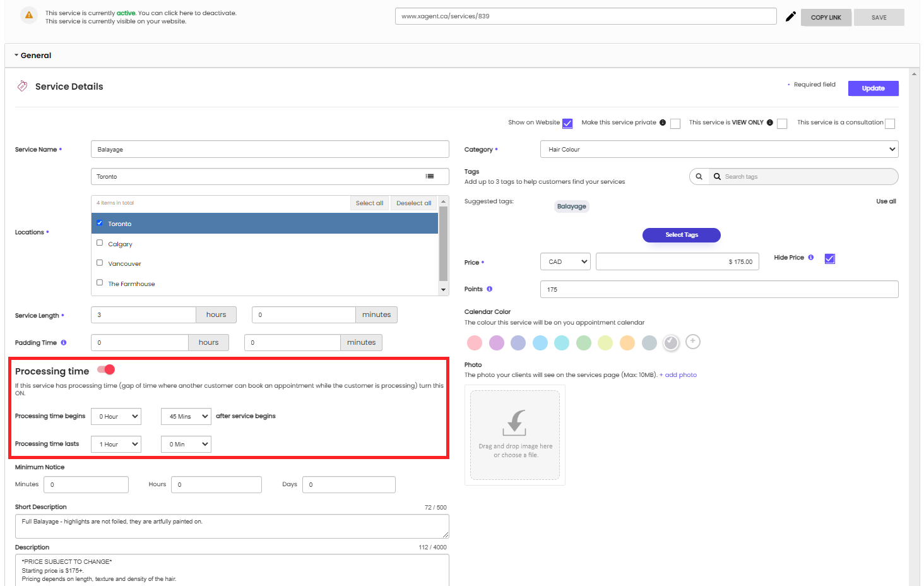This screenshot has height=586, width=924.
Task: Click the search icon inside the tags field
Action: 717,177
